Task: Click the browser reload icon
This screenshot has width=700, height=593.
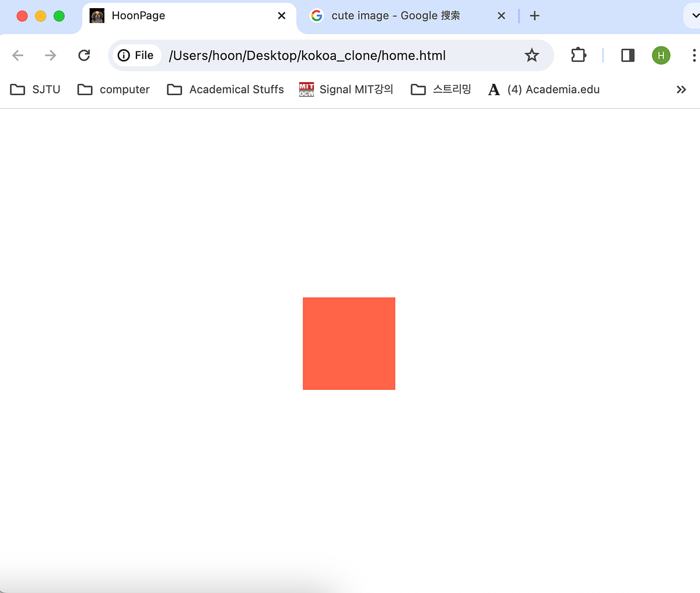Action: click(x=84, y=55)
